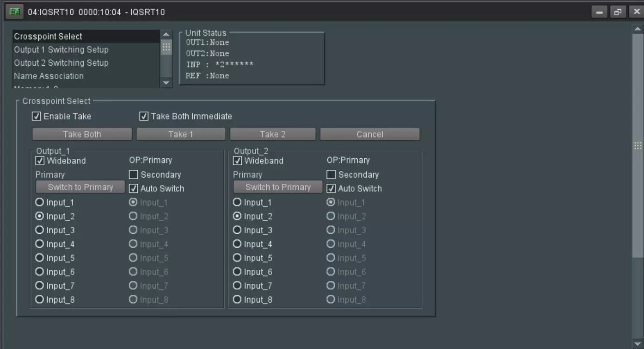Toggle Wideband checkbox for Output_1
Viewport: 644px width, 349px height.
(40, 161)
